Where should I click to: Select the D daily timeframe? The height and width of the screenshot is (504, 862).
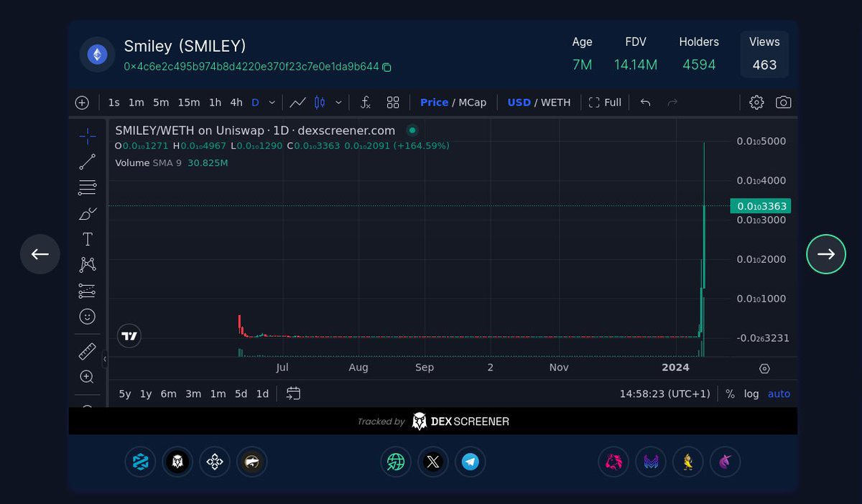[x=255, y=103]
